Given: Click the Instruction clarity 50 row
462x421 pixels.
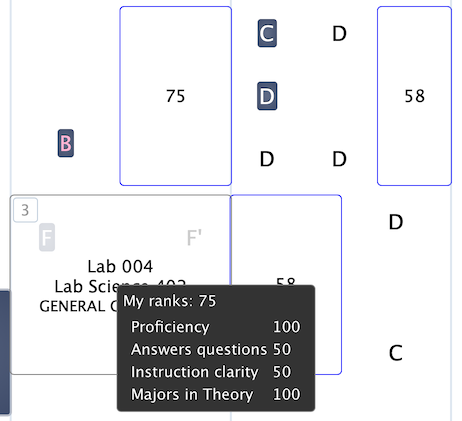Looking at the screenshot, I should click(x=211, y=372).
